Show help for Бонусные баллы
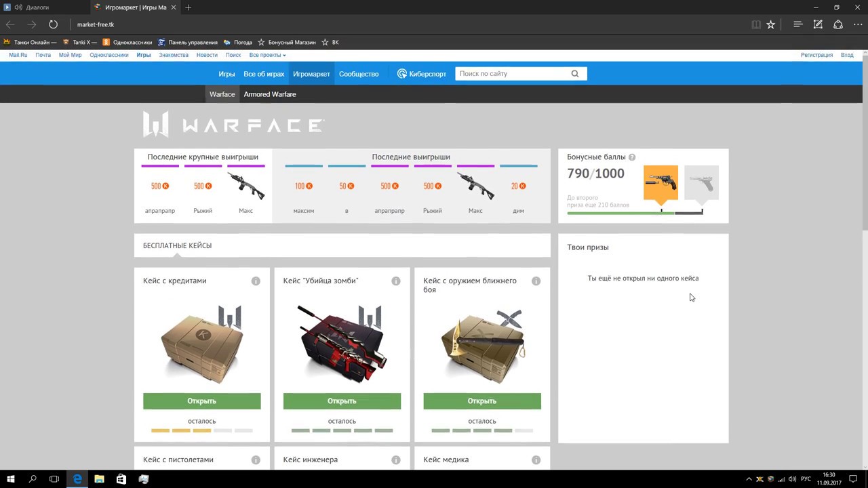The image size is (868, 488). [x=632, y=157]
